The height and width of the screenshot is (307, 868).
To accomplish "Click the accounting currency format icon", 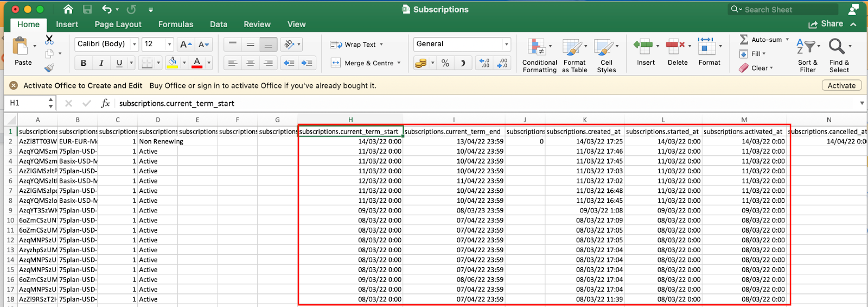I will tap(420, 63).
